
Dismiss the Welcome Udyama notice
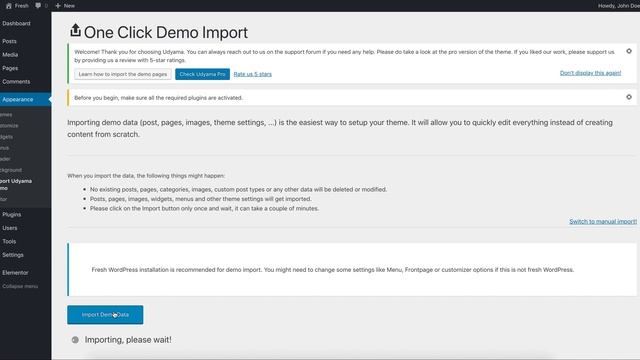pos(629,51)
